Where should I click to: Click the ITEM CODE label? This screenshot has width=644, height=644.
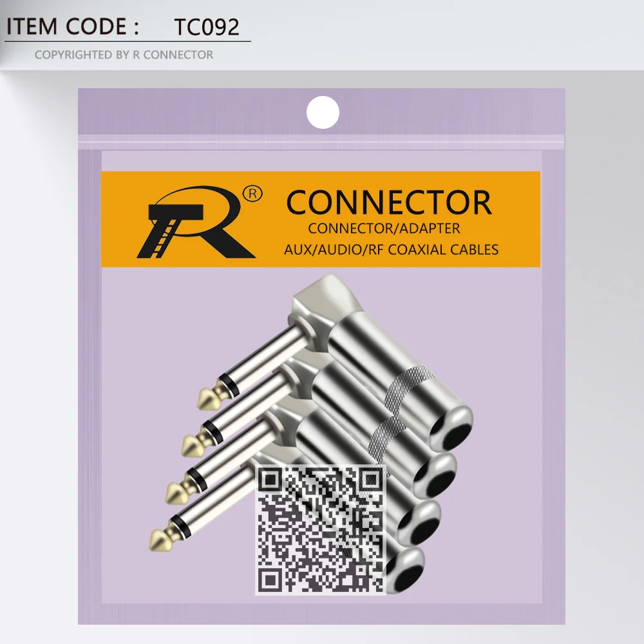[x=72, y=26]
